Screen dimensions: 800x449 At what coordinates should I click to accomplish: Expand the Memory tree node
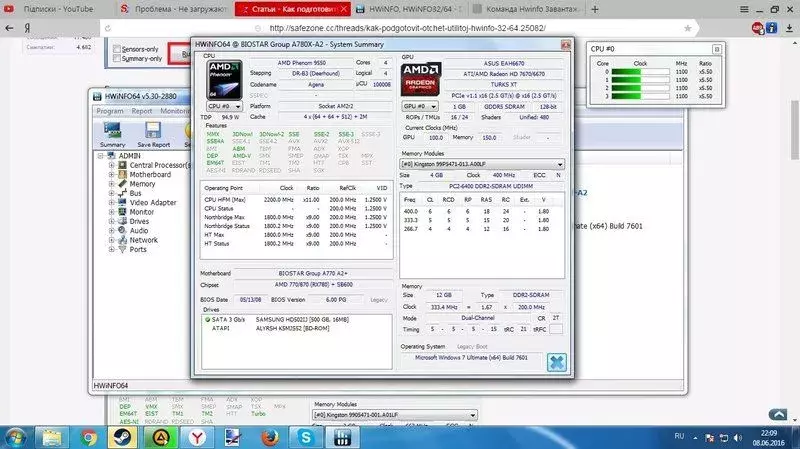tap(111, 184)
